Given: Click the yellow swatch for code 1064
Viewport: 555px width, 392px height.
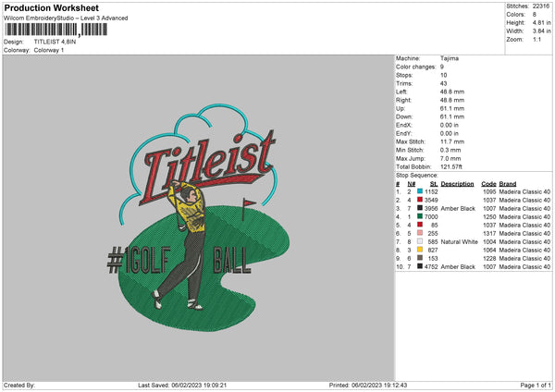Looking at the screenshot, I should pos(420,250).
